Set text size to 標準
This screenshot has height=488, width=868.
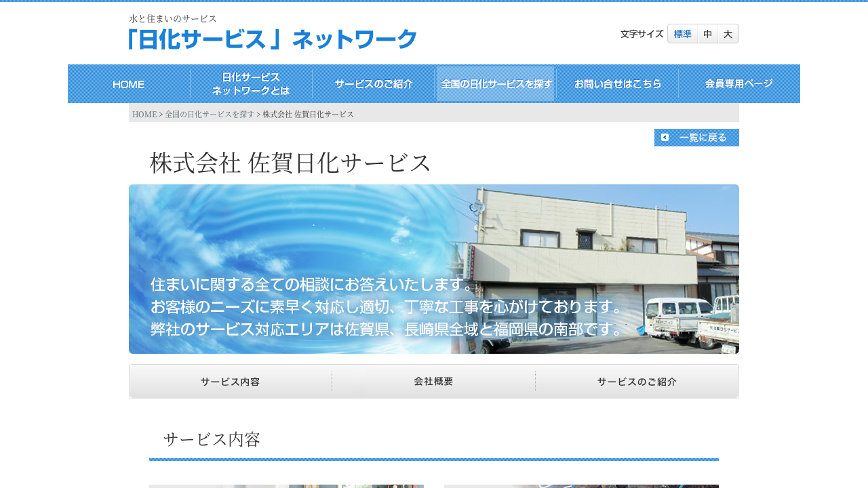[682, 34]
